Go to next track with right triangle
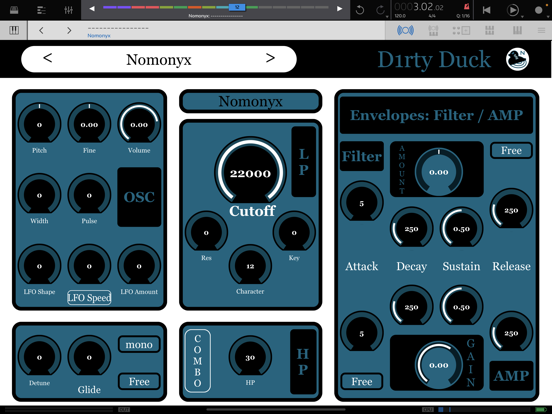Screen dimensions: 552x414 [339, 8]
